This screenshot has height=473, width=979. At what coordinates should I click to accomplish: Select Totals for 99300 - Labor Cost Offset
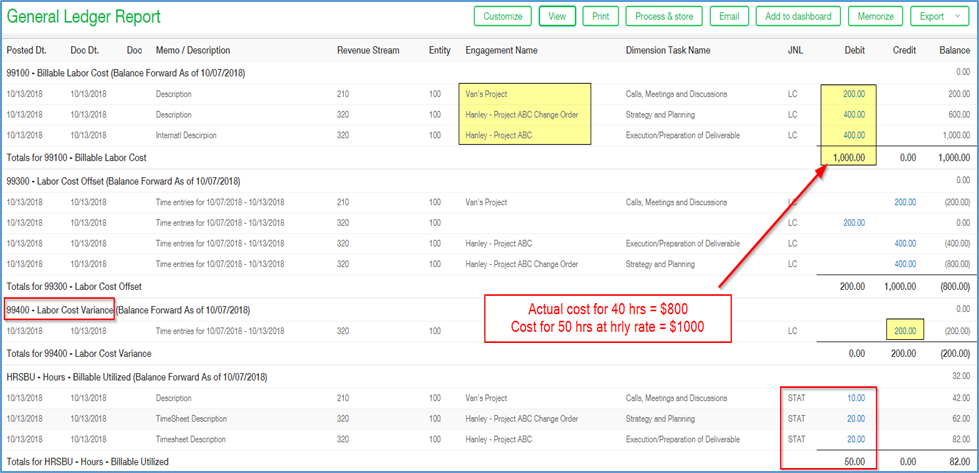[x=74, y=286]
